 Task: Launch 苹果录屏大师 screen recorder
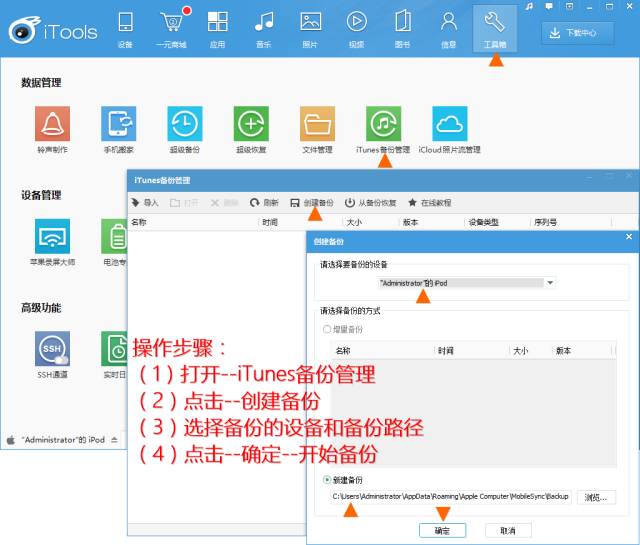coord(52,242)
